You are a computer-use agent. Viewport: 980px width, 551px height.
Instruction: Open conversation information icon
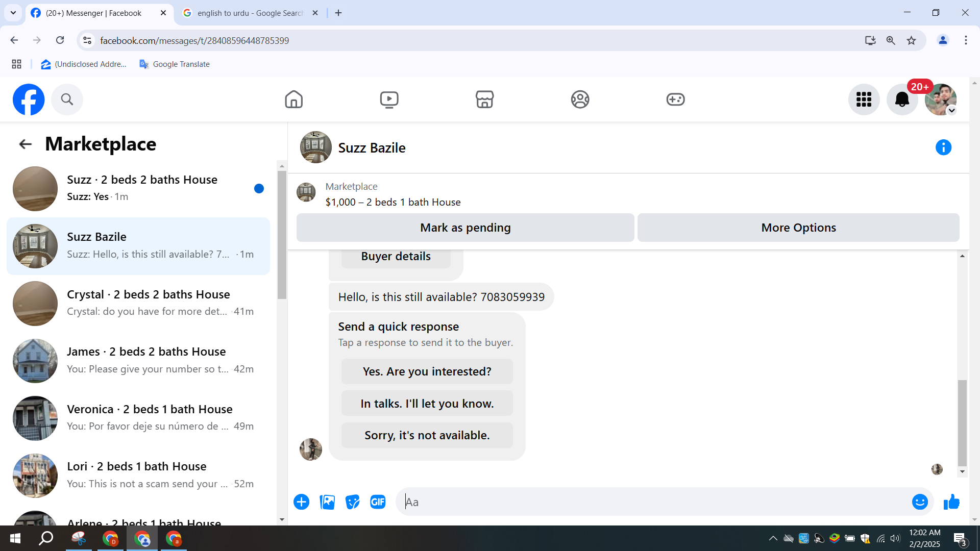pos(943,147)
